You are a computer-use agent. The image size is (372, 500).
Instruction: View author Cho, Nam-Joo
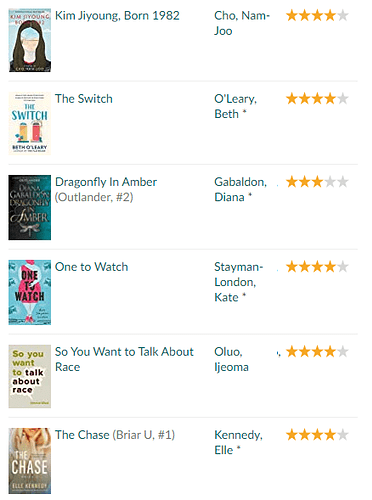tap(242, 23)
